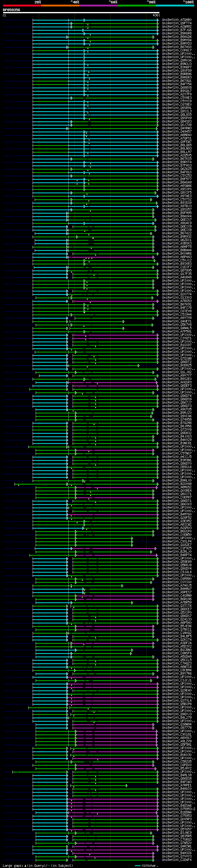
Task: Click the red 20% identity legend segment
Action: (x=22, y=6)
